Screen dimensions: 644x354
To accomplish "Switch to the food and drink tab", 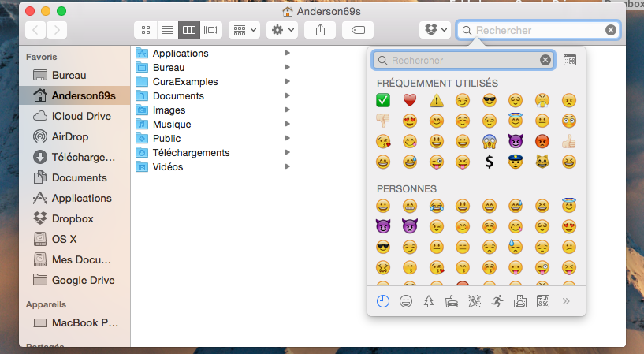I will pyautogui.click(x=452, y=301).
